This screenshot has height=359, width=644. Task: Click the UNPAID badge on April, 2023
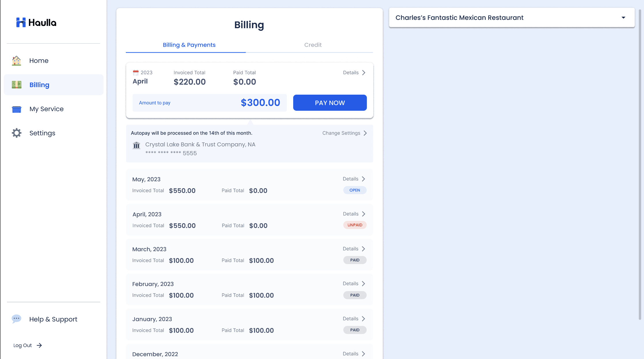(355, 225)
